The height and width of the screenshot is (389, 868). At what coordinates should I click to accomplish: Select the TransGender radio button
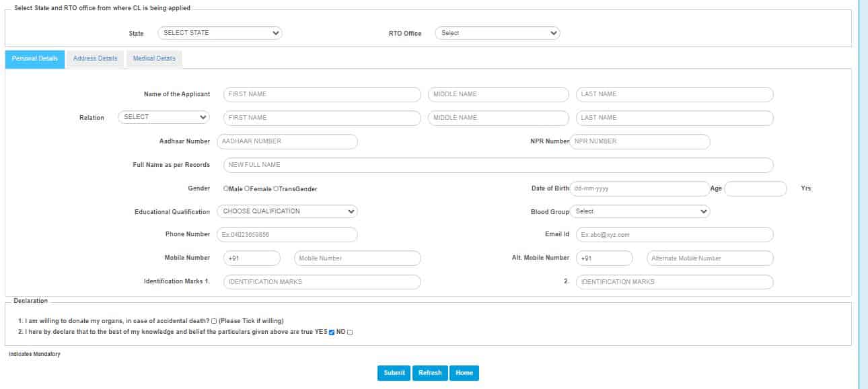pyautogui.click(x=276, y=189)
